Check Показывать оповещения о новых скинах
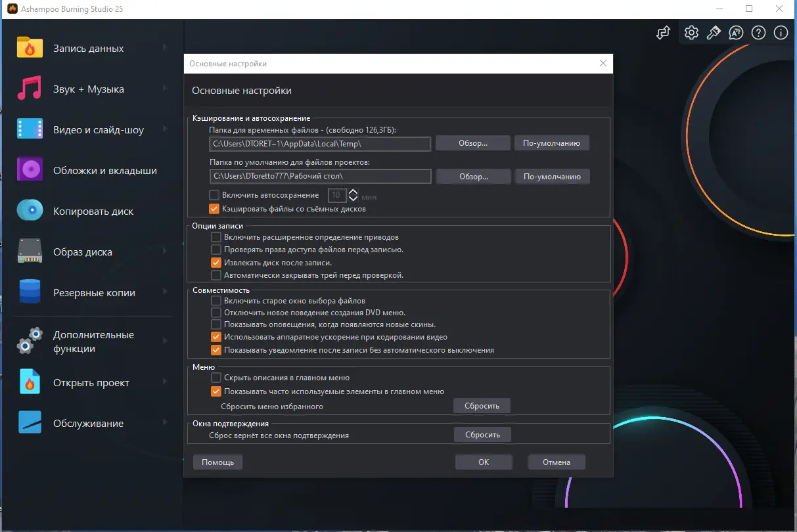 (x=216, y=324)
